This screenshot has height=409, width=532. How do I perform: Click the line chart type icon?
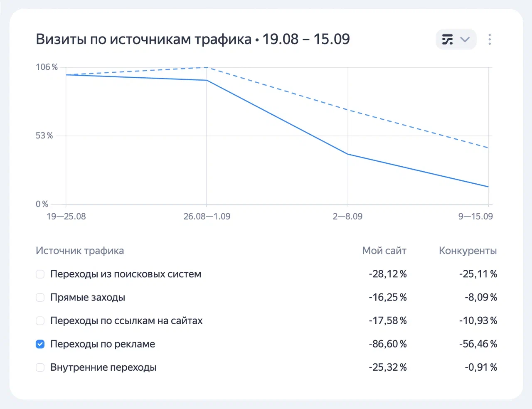click(x=447, y=39)
